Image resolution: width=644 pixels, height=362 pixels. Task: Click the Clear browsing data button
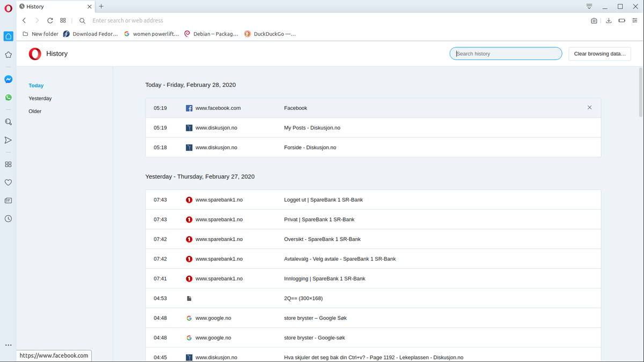[599, 54]
